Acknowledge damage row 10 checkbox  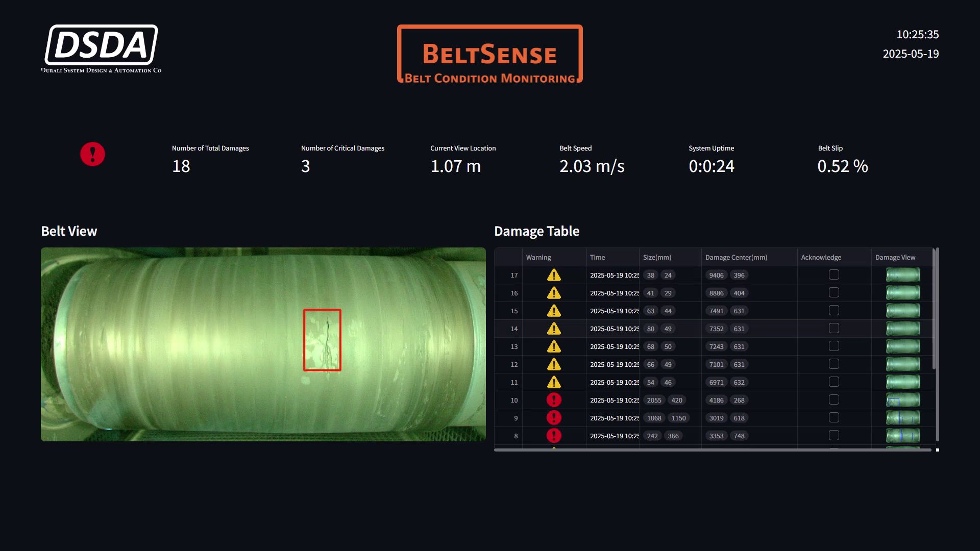tap(834, 400)
